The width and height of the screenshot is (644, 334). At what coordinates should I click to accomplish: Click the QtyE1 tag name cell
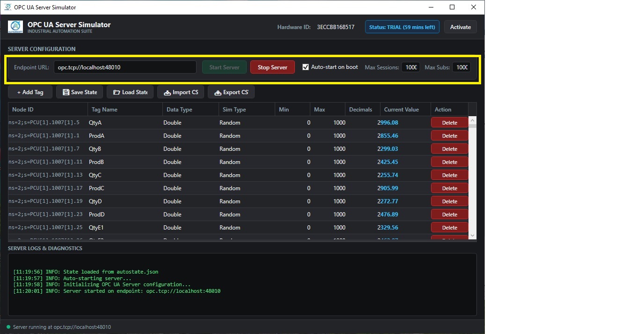pos(97,228)
